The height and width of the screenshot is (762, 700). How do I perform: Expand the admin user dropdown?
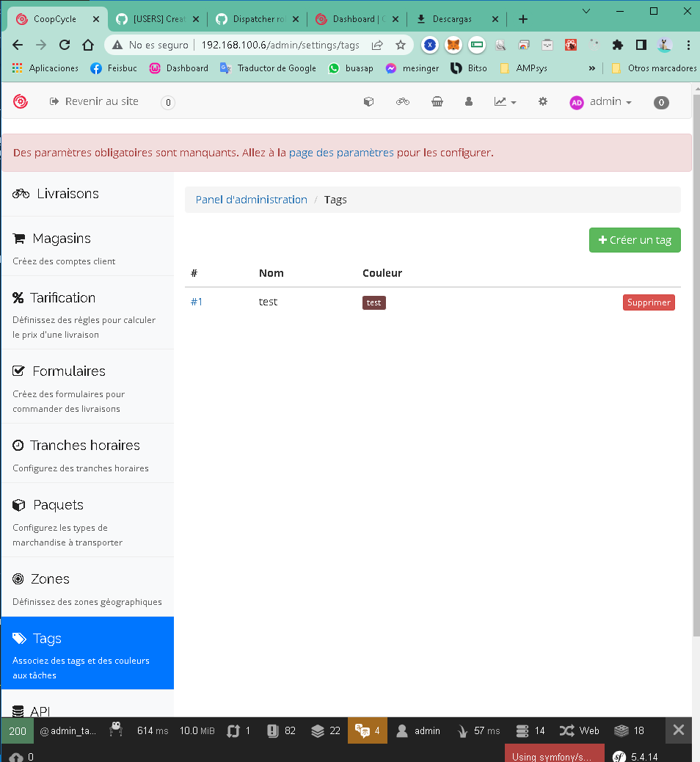[x=601, y=102]
